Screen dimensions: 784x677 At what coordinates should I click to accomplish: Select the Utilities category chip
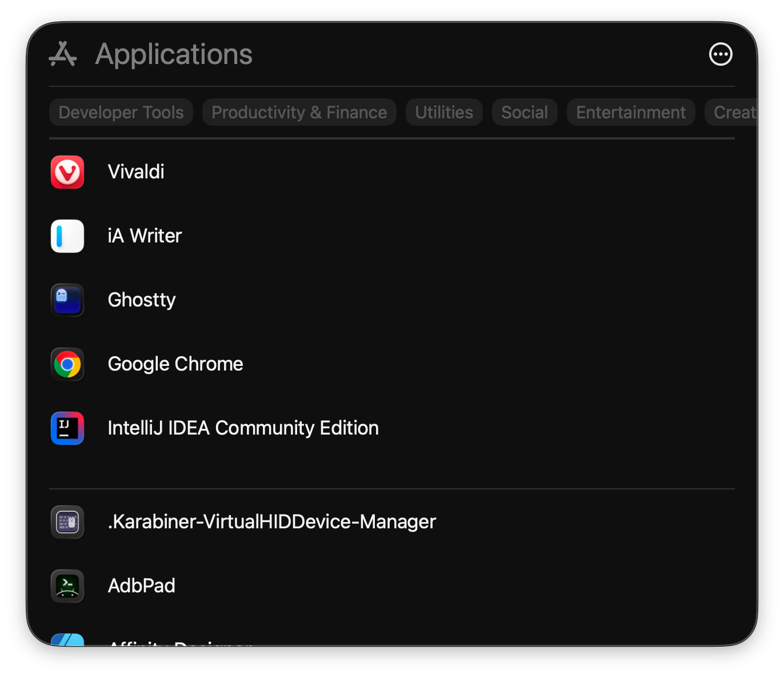coord(444,112)
